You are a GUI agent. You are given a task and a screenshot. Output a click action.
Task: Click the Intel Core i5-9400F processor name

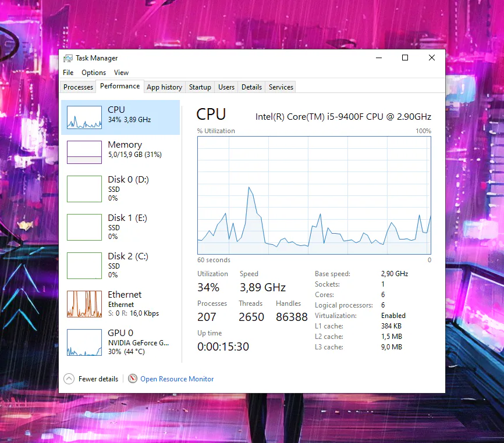pos(343,116)
